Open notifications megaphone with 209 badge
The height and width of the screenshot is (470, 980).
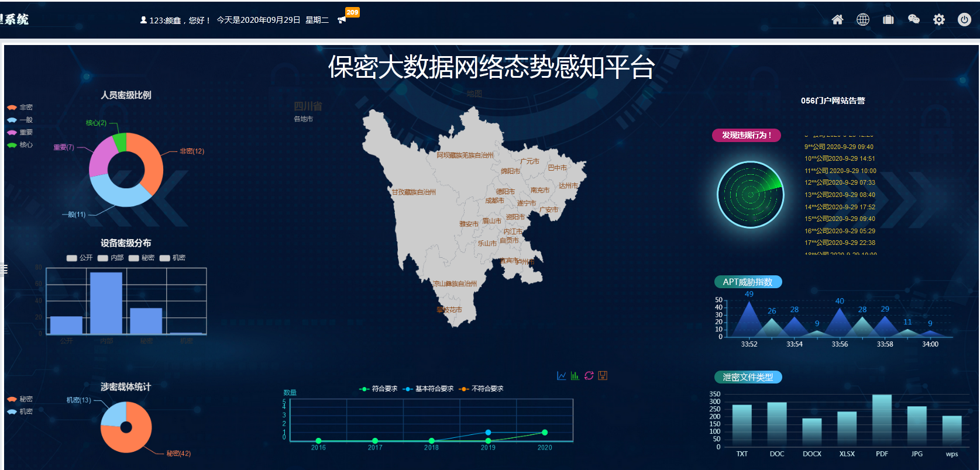pos(342,20)
